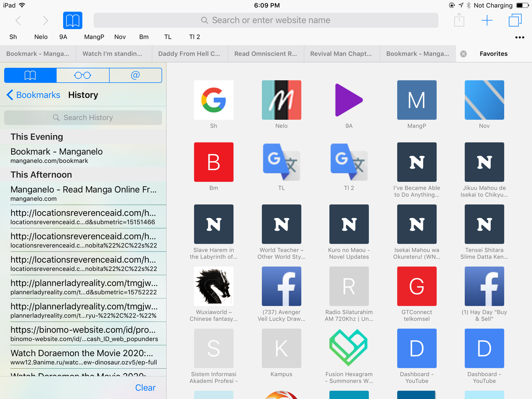532x399 pixels.
Task: Open history entry ending submetric=15151466
Action: (x=83, y=217)
